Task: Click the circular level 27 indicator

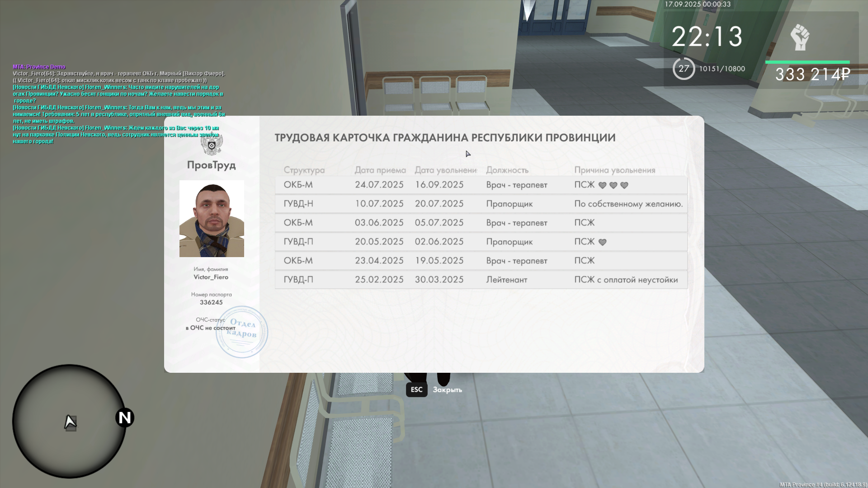Action: 684,69
